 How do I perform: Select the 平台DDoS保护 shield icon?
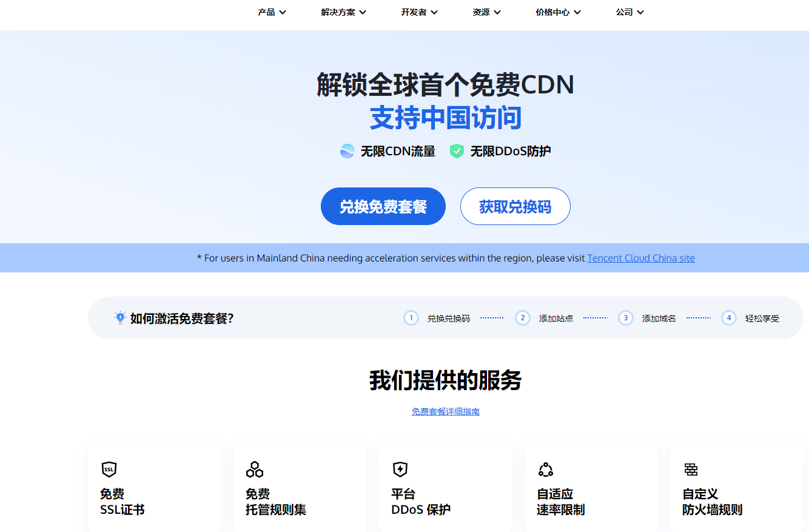[x=400, y=470]
